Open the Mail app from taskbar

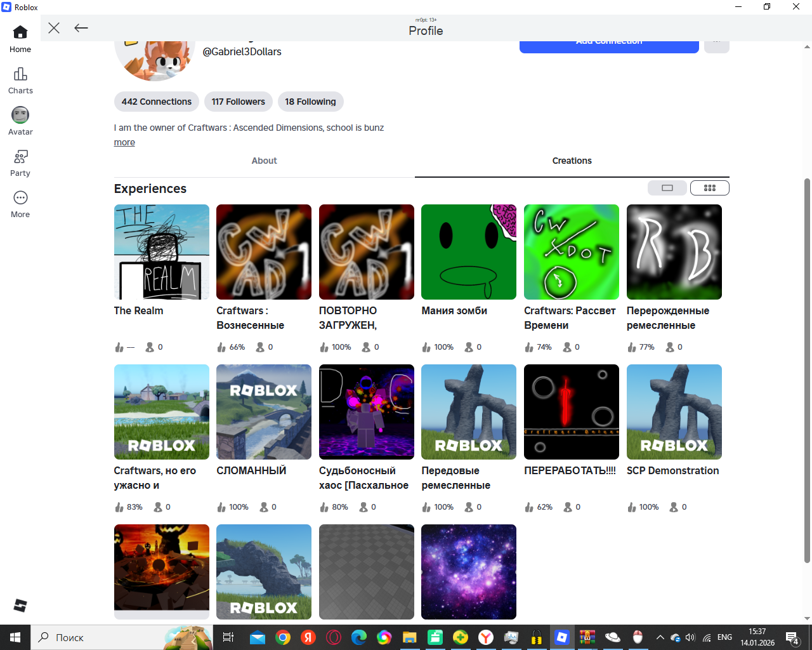[x=257, y=637]
